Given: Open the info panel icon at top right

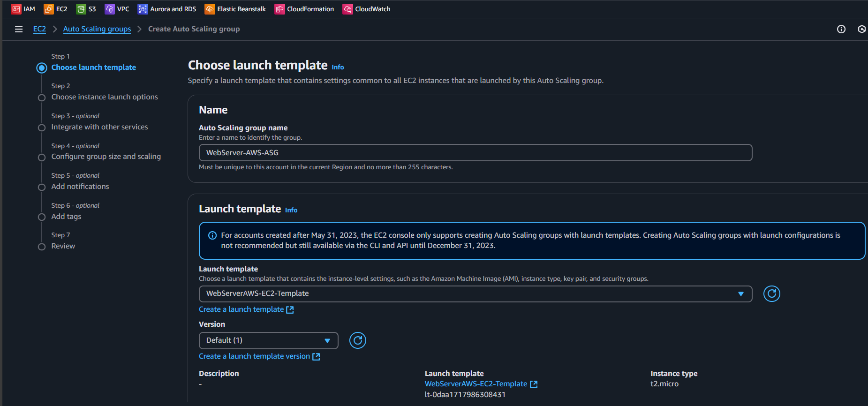Looking at the screenshot, I should point(841,29).
